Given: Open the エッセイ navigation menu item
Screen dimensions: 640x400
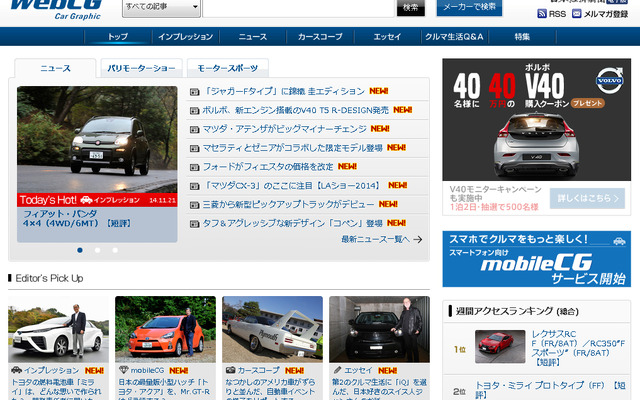Looking at the screenshot, I should click(387, 37).
